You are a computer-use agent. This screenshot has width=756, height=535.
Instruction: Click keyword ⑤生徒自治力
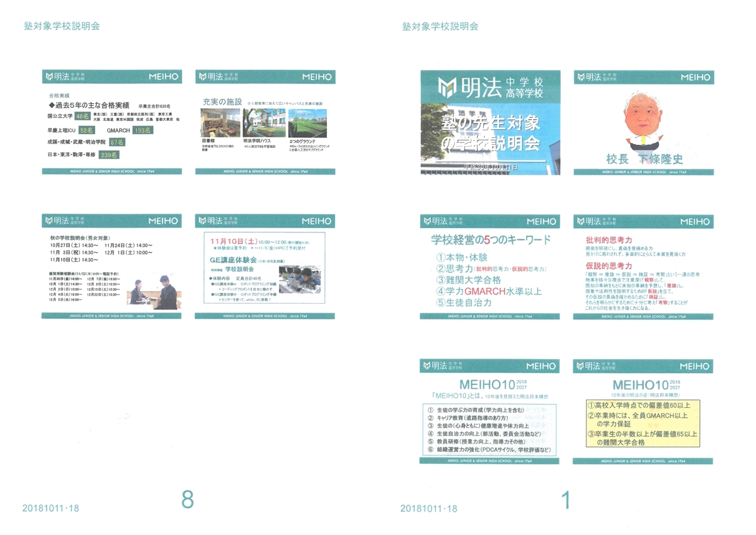coord(462,302)
